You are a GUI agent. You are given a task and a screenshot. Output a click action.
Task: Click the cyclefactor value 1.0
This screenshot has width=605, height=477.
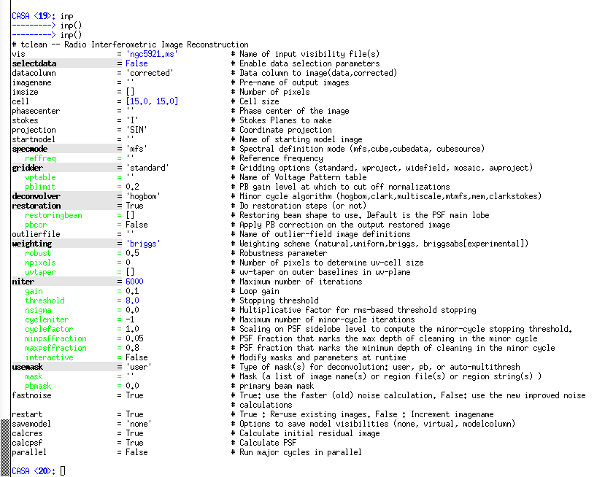click(x=132, y=329)
